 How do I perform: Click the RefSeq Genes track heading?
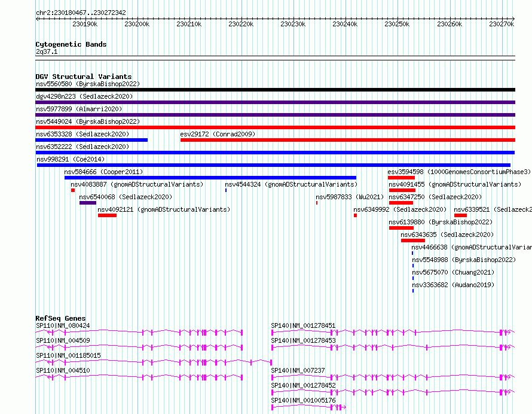61,318
